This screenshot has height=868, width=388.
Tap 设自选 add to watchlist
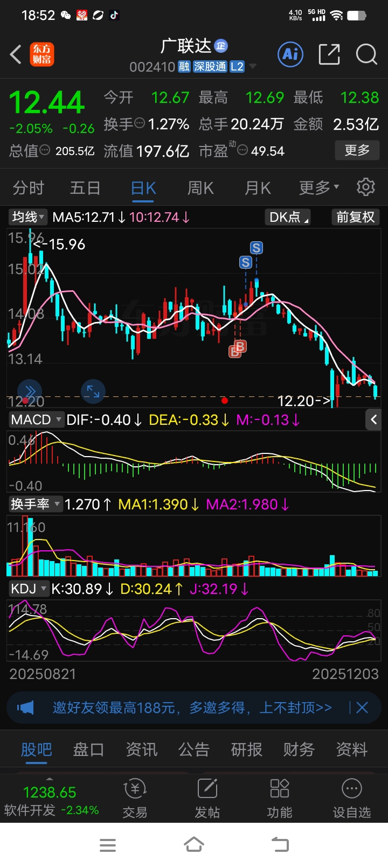[352, 798]
